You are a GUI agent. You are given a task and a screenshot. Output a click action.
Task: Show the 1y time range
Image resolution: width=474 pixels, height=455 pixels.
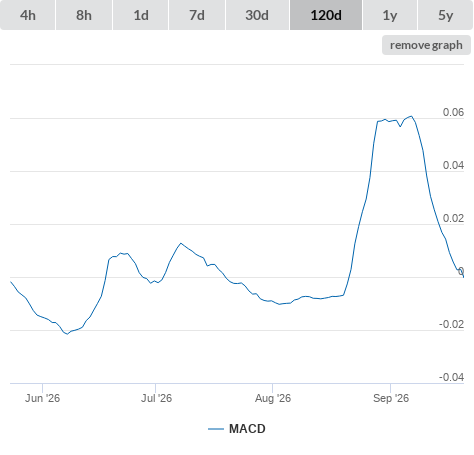pyautogui.click(x=390, y=15)
